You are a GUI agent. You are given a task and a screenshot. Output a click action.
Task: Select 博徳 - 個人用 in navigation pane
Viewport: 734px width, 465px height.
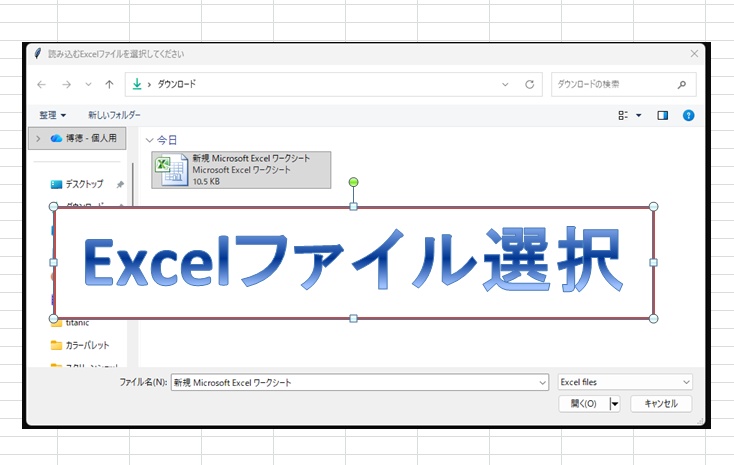pos(77,139)
